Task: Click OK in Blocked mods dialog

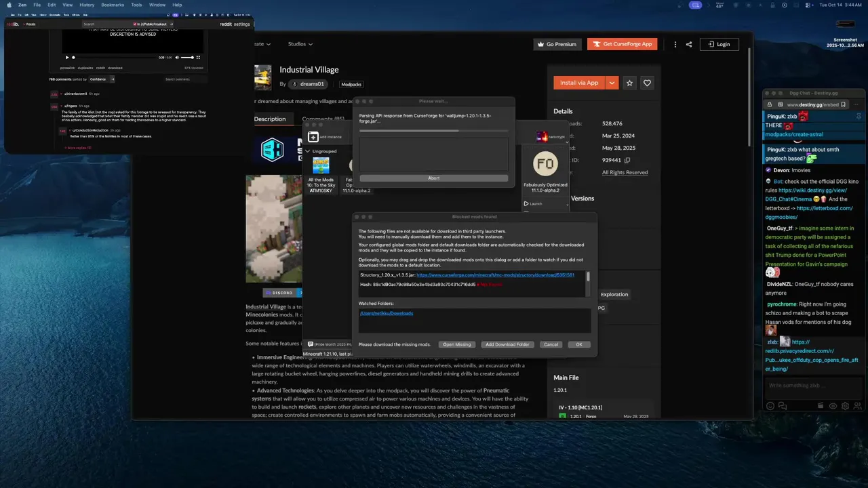Action: click(x=579, y=344)
